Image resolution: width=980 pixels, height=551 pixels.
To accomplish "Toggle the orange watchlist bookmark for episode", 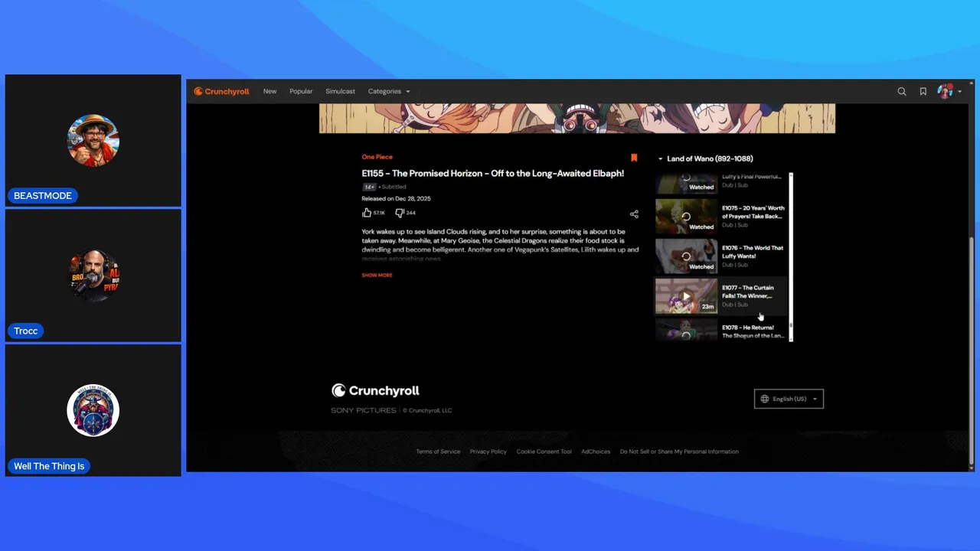I will [x=634, y=158].
